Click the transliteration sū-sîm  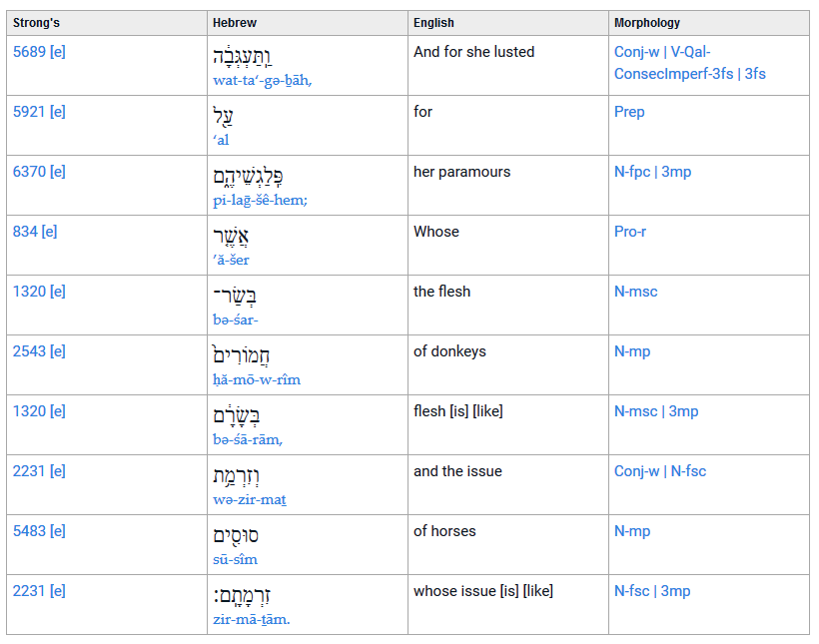[x=235, y=559]
